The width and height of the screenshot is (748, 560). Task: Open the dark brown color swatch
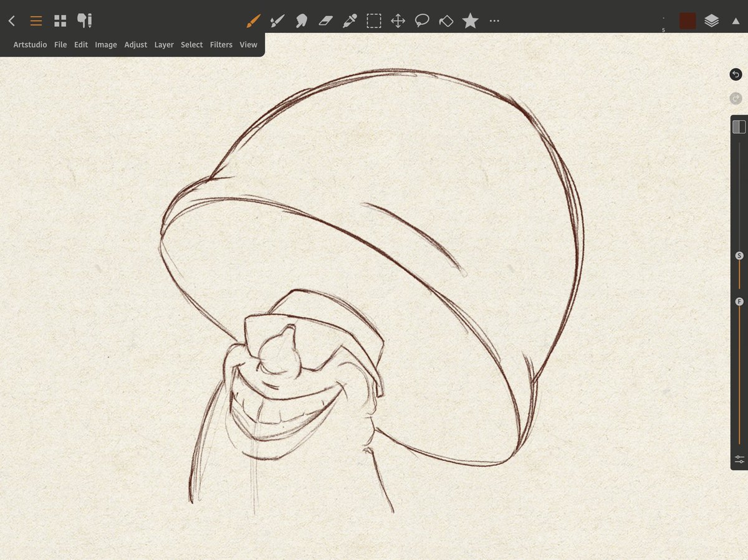(688, 21)
